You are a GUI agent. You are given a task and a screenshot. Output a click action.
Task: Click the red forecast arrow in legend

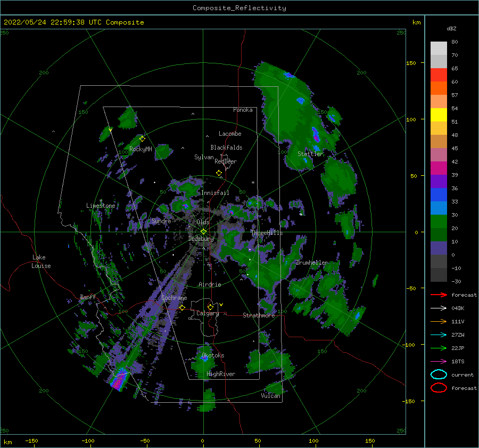point(439,295)
